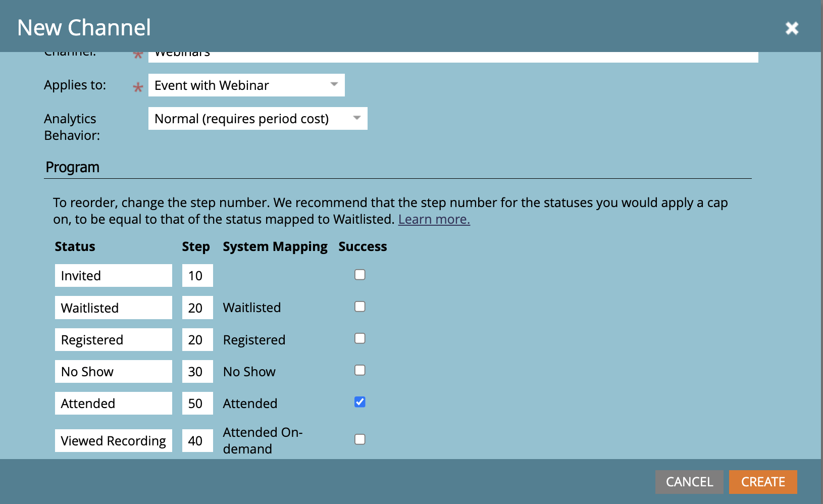Change the Attended step number 50
This screenshot has height=504, width=823.
tap(197, 404)
